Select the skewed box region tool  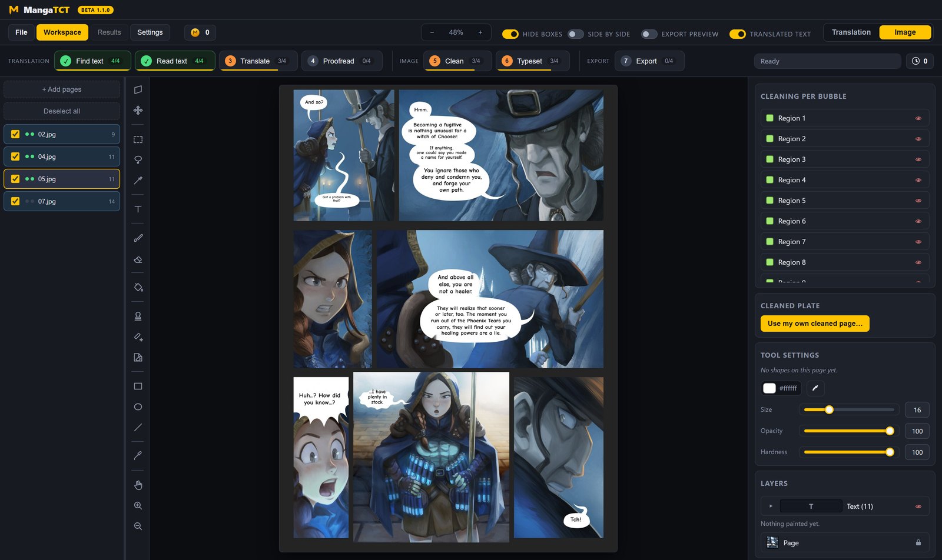(138, 89)
